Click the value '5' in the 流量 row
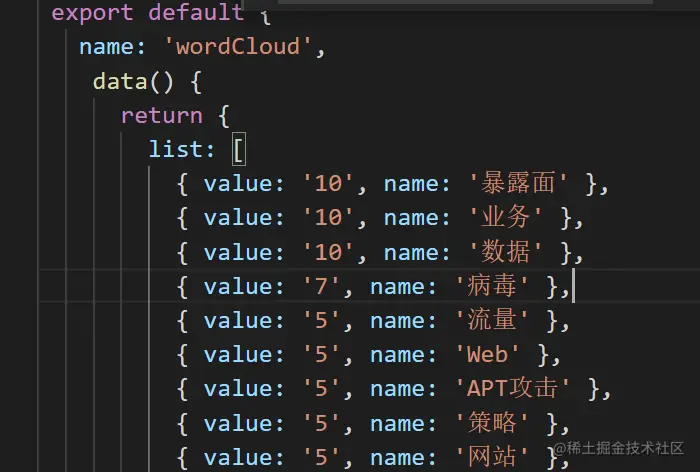Screen dimensions: 700x472 [321, 320]
